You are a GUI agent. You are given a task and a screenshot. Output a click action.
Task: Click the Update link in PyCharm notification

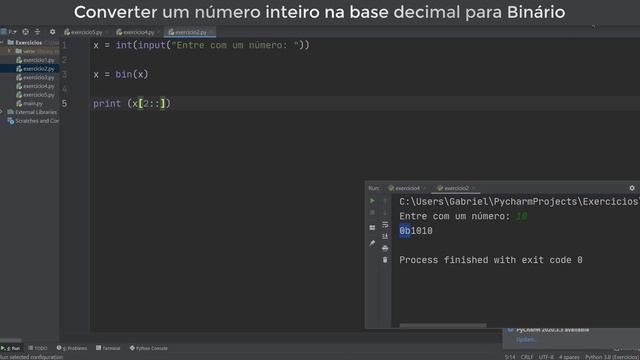[x=526, y=340]
